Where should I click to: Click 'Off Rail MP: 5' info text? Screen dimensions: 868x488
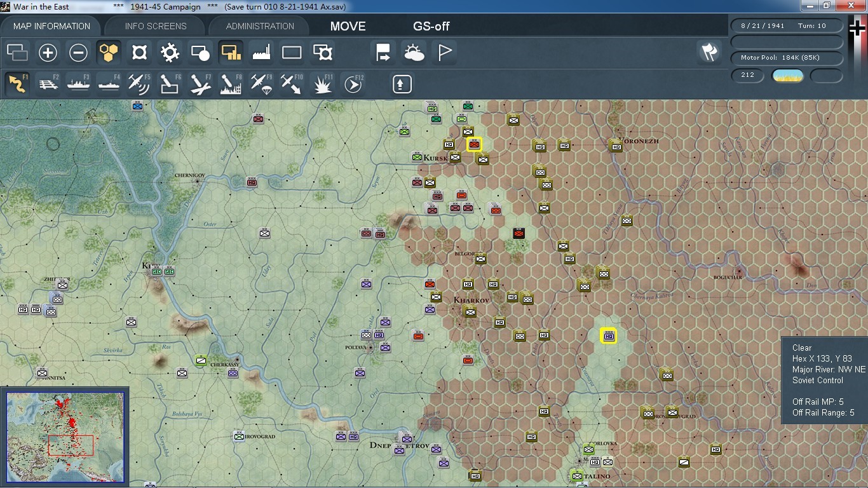[818, 402]
